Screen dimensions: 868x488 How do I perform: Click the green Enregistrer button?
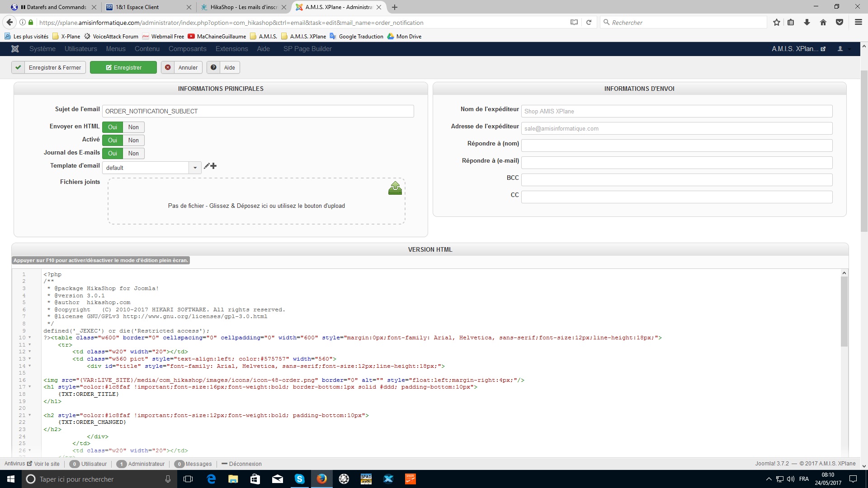click(123, 68)
